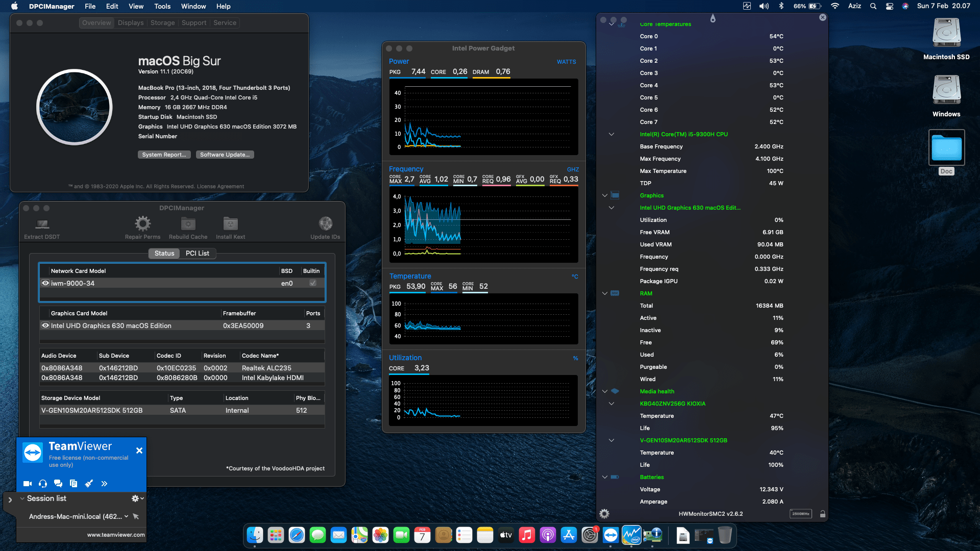Click Spotlight search icon in menu bar

point(873,6)
